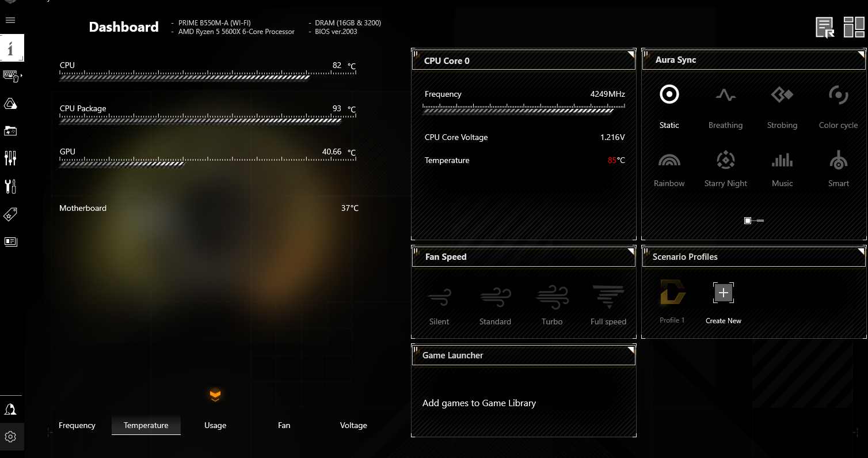Open the hamburger menu in the sidebar
The image size is (868, 458).
10,20
